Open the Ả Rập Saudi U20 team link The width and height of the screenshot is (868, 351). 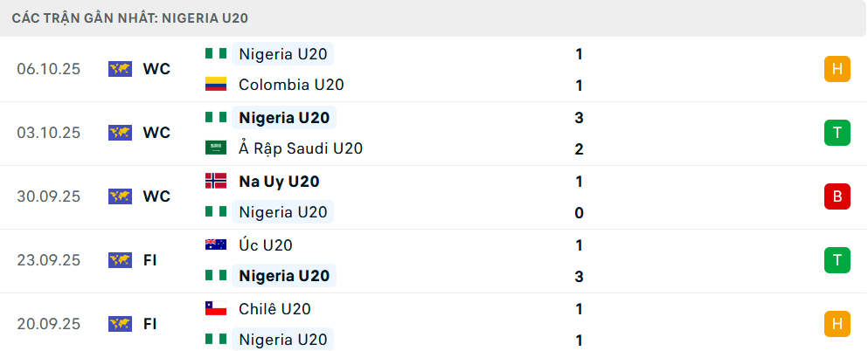click(300, 148)
